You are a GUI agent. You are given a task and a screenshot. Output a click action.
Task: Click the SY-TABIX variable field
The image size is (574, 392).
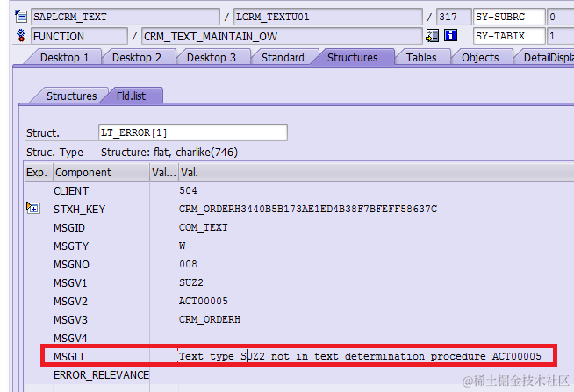[x=509, y=36]
